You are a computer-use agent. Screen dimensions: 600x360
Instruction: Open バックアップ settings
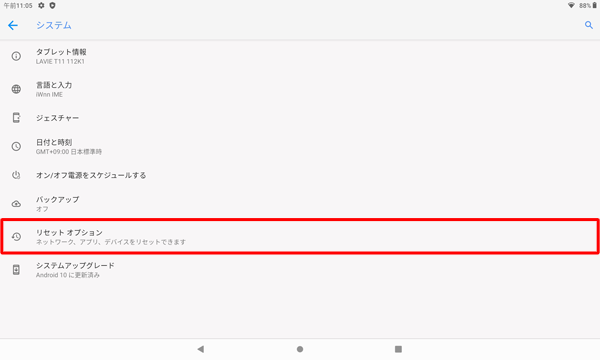point(300,204)
